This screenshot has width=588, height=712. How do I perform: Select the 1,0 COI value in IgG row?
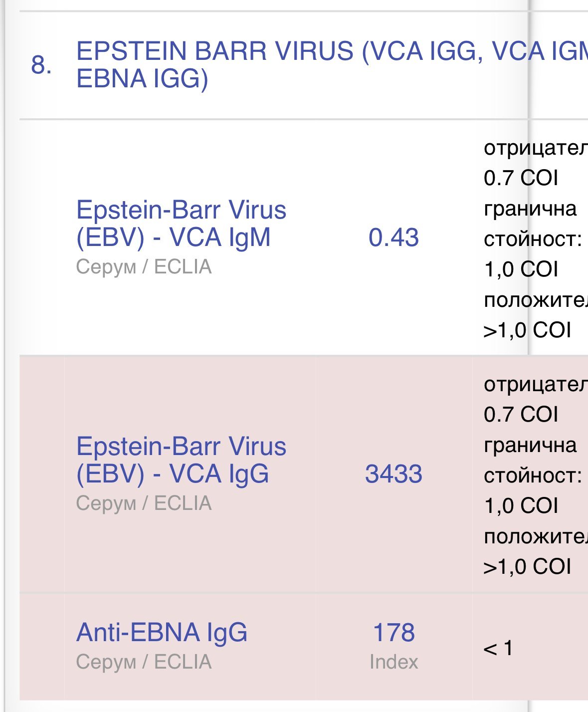(x=521, y=506)
